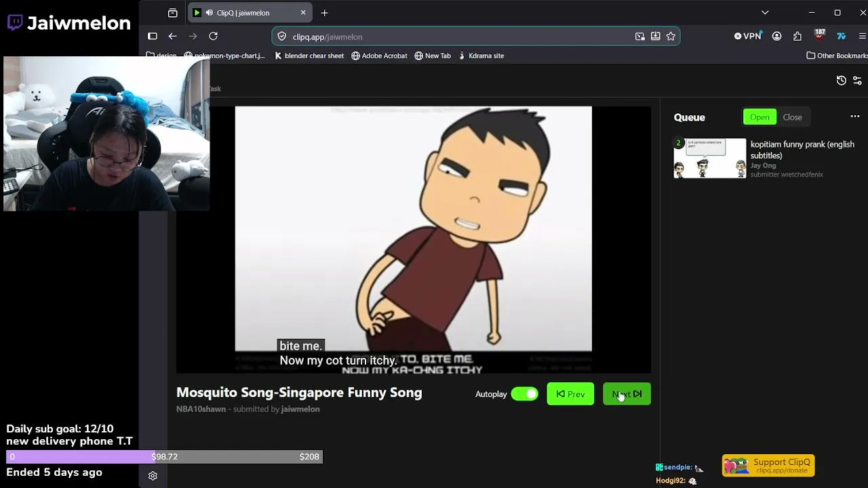Image resolution: width=868 pixels, height=488 pixels.
Task: Open the browser application menu
Action: tap(862, 37)
